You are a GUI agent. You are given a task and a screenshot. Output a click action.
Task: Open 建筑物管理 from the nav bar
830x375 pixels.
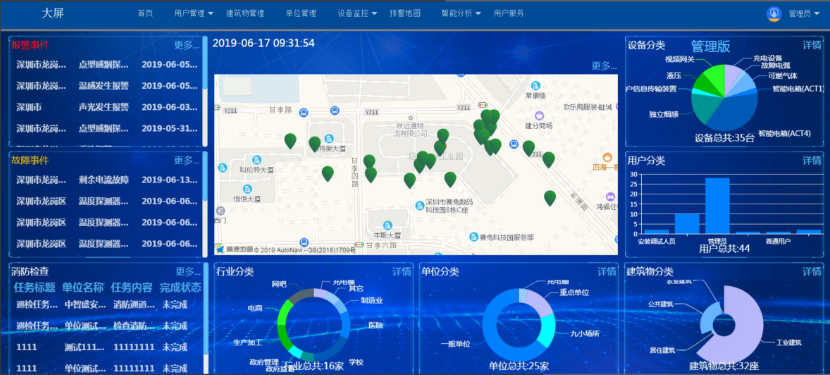pyautogui.click(x=245, y=14)
